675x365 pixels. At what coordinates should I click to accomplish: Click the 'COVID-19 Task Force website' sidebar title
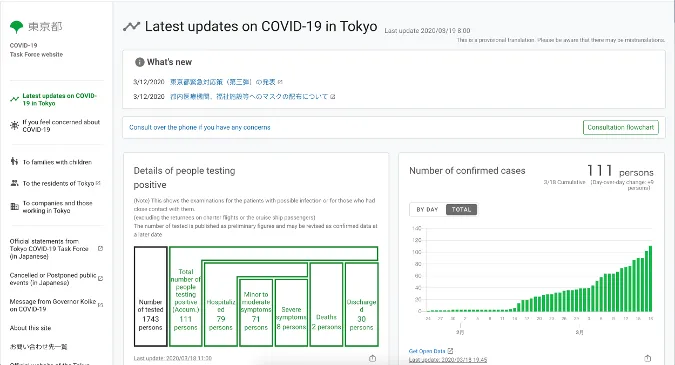[x=36, y=50]
